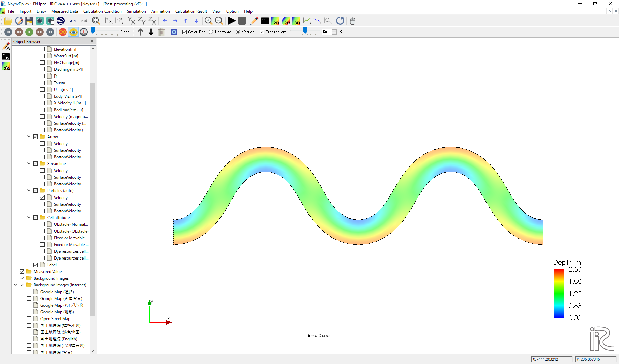Toggle the Color Bar checkbox
Viewport: 619px width, 364px height.
[184, 32]
